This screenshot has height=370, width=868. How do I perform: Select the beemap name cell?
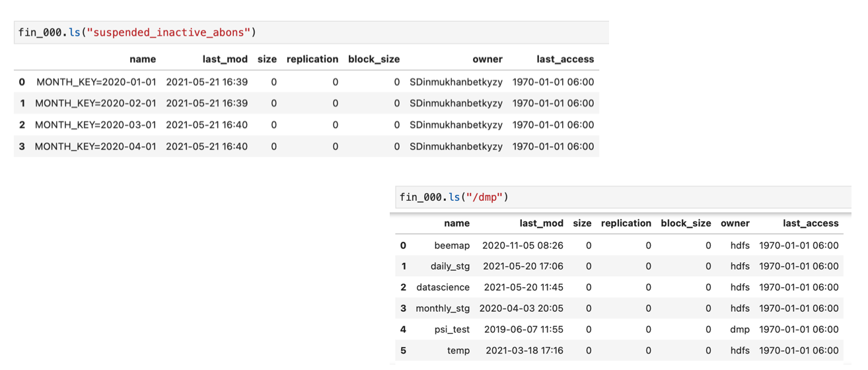pos(452,245)
